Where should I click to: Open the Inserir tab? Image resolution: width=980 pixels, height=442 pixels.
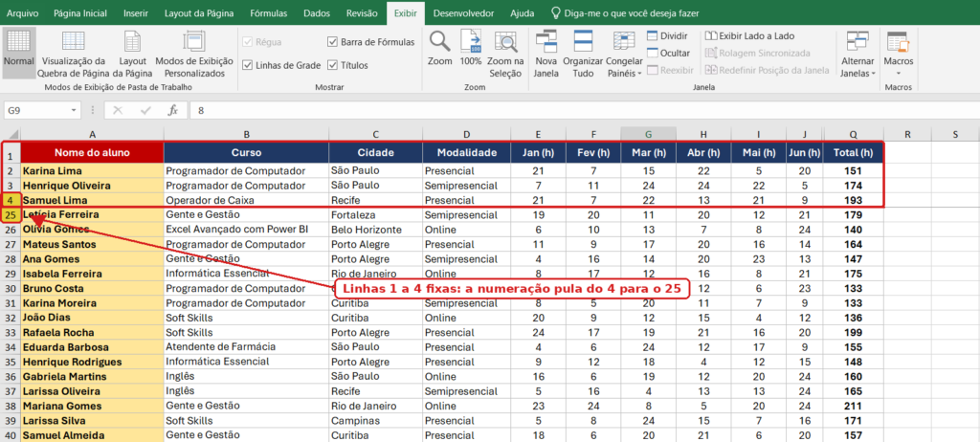click(x=136, y=13)
